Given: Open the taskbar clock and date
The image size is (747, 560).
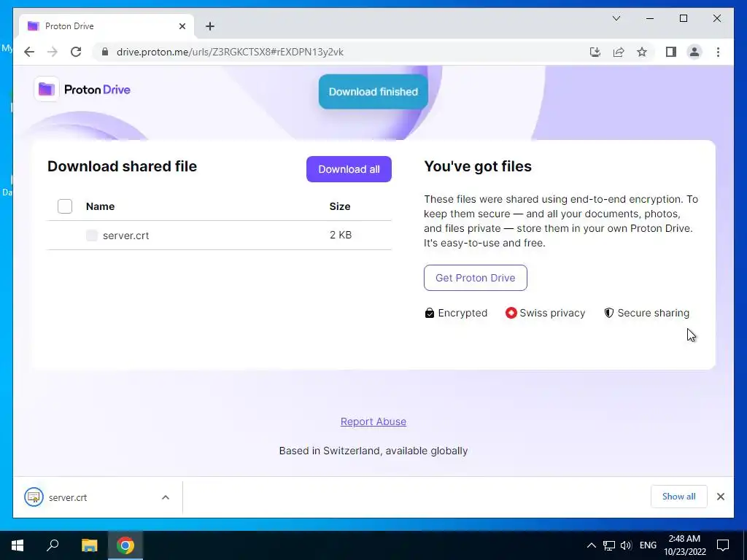Looking at the screenshot, I should pyautogui.click(x=684, y=545).
